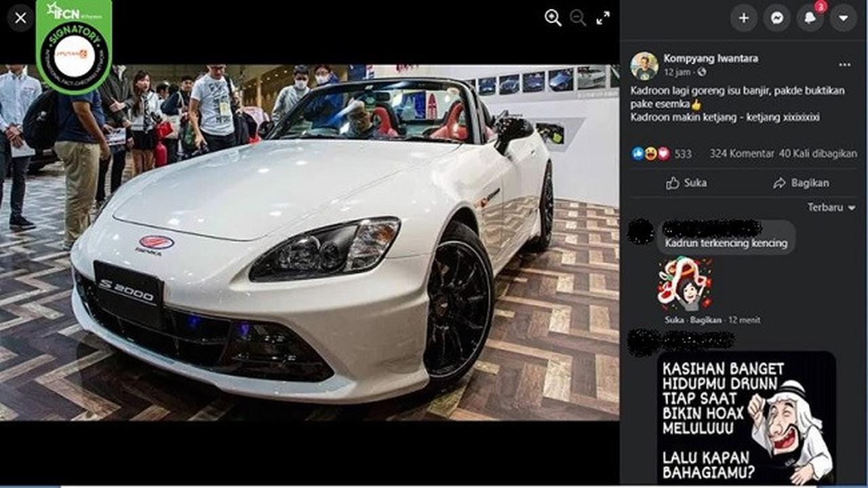This screenshot has height=488, width=868.
Task: Enter fullscreen photo view
Action: point(603,18)
